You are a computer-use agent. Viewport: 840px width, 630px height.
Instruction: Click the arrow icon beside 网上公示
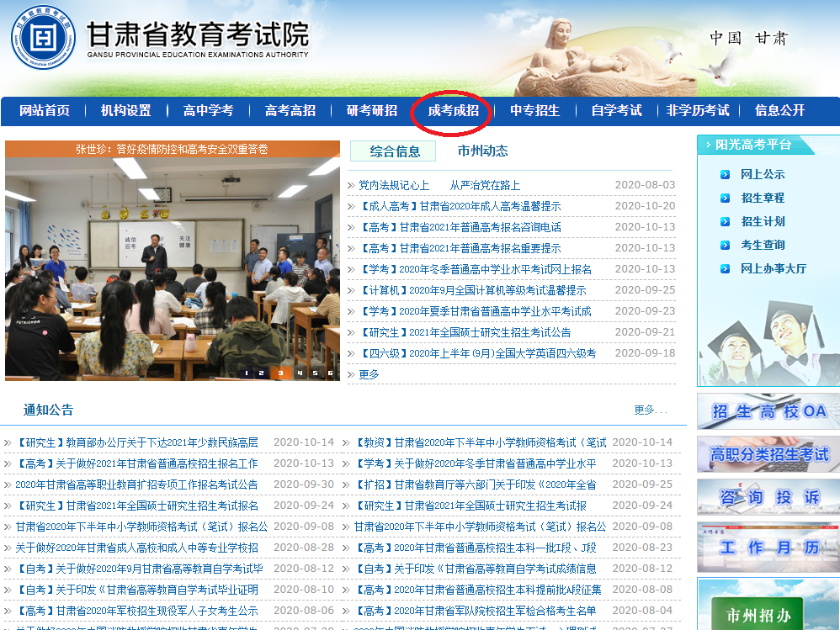[x=725, y=175]
